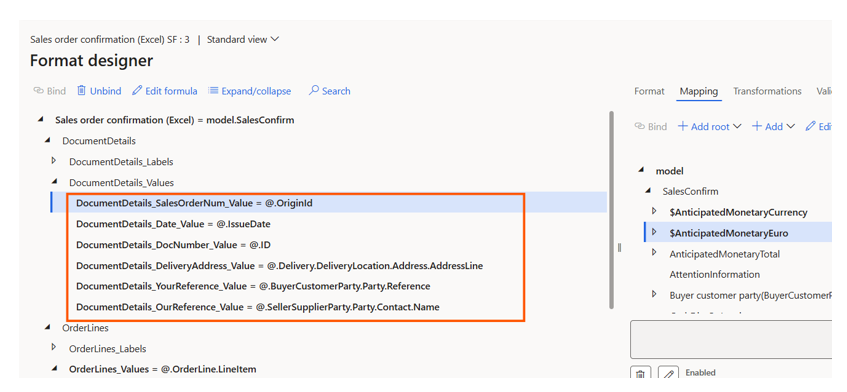Viewport: 847px width, 392px height.
Task: Click the trash icon beside the Enabled label
Action: [x=641, y=374]
